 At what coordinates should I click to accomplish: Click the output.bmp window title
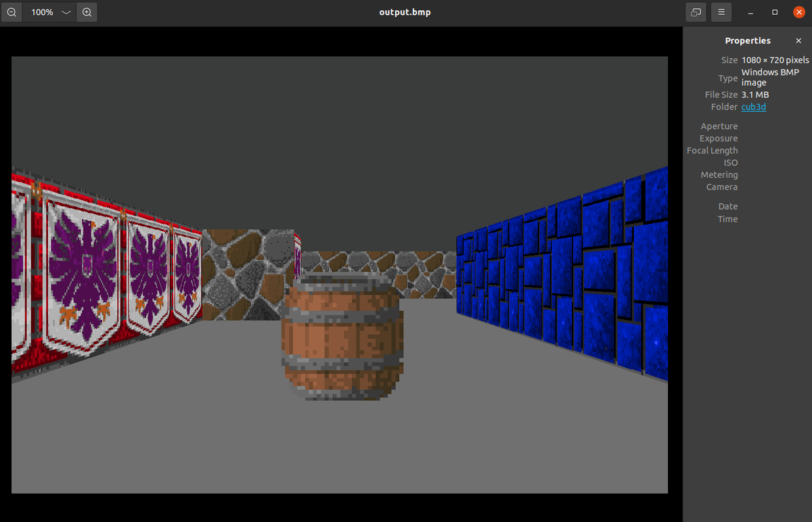coord(405,12)
